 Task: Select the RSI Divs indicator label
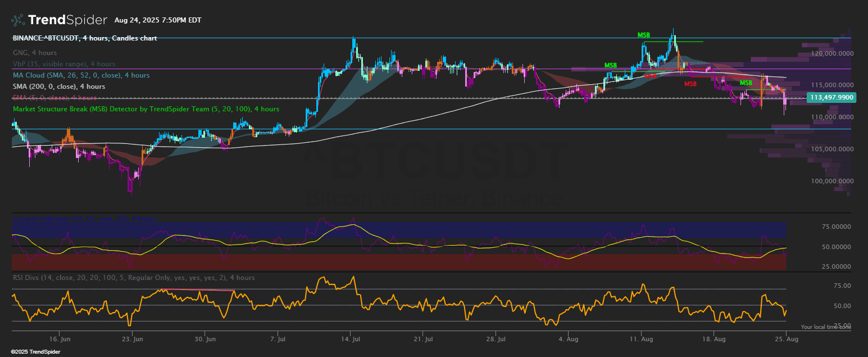click(x=134, y=278)
